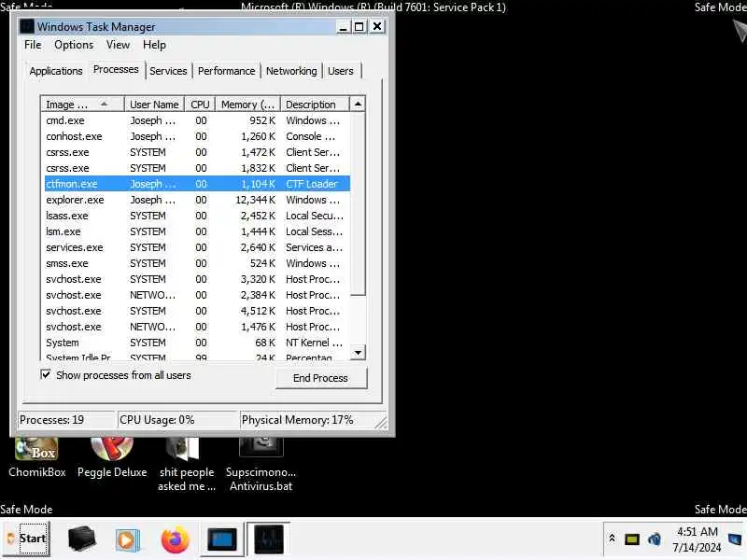Screen dimensions: 747x560
Task: Minimize the Task Manager window
Action: point(343,27)
